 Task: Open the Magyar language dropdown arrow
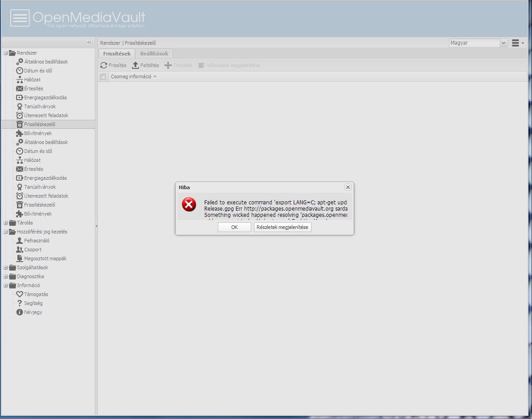[503, 43]
